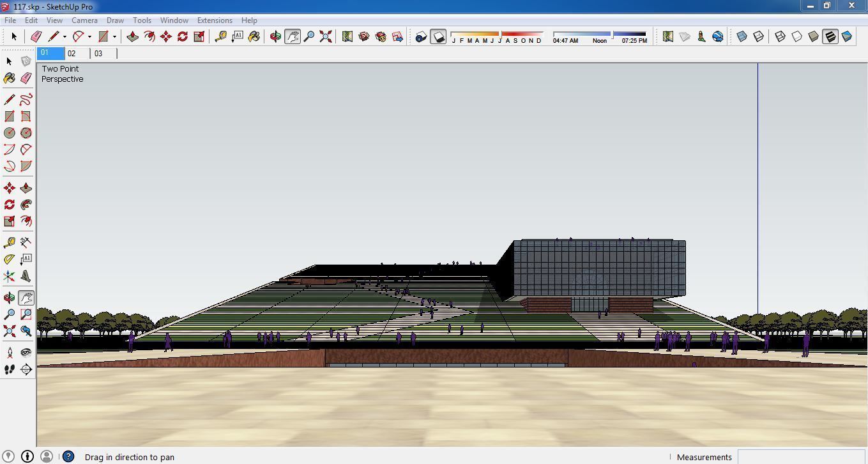Viewport: 868px width, 464px height.
Task: Select Pie tool in left toolbar
Action: coord(26,166)
